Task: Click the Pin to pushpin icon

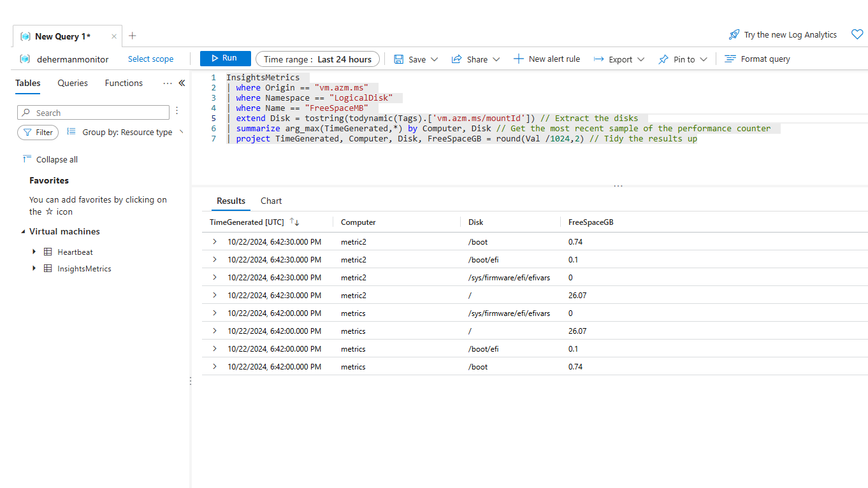Action: 663,59
